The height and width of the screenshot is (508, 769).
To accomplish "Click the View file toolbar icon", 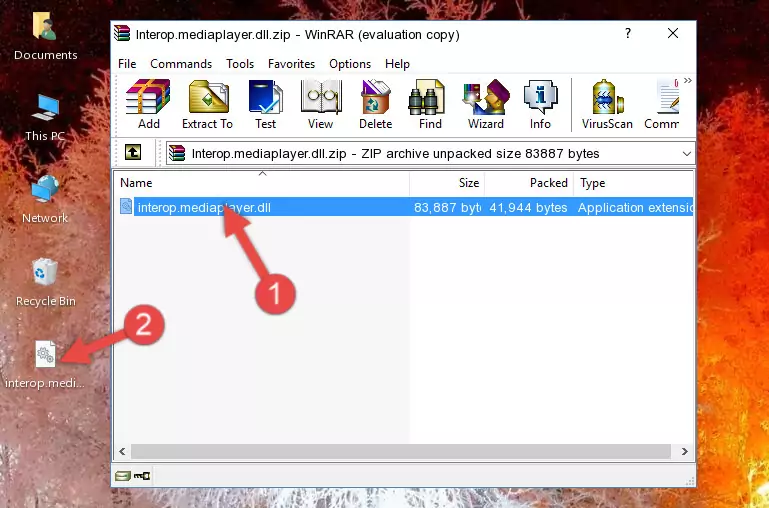I will point(321,104).
